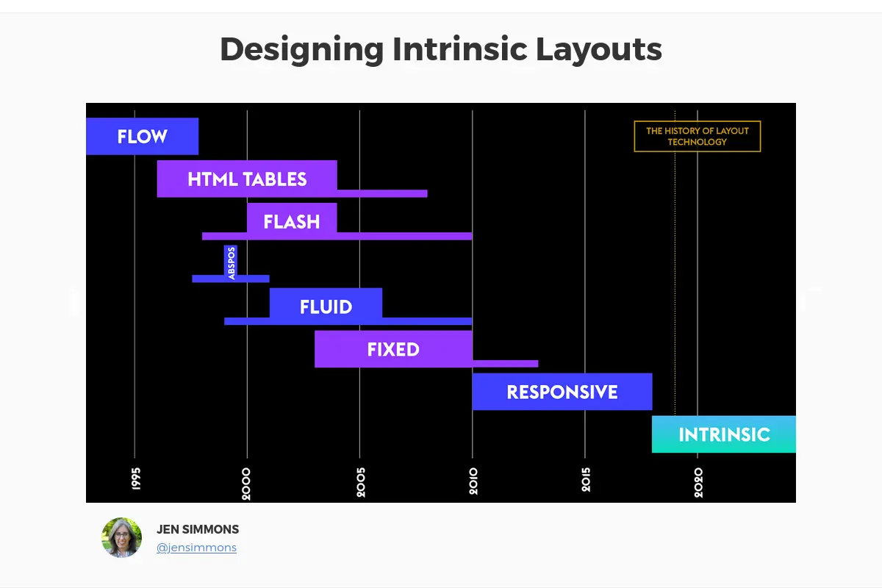Click the 2005 year label

[360, 483]
